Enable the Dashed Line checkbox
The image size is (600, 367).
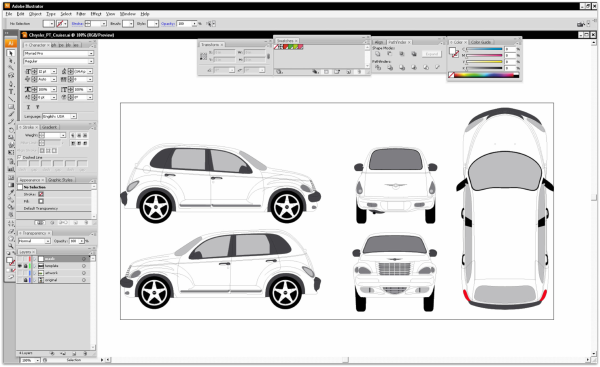(20, 157)
